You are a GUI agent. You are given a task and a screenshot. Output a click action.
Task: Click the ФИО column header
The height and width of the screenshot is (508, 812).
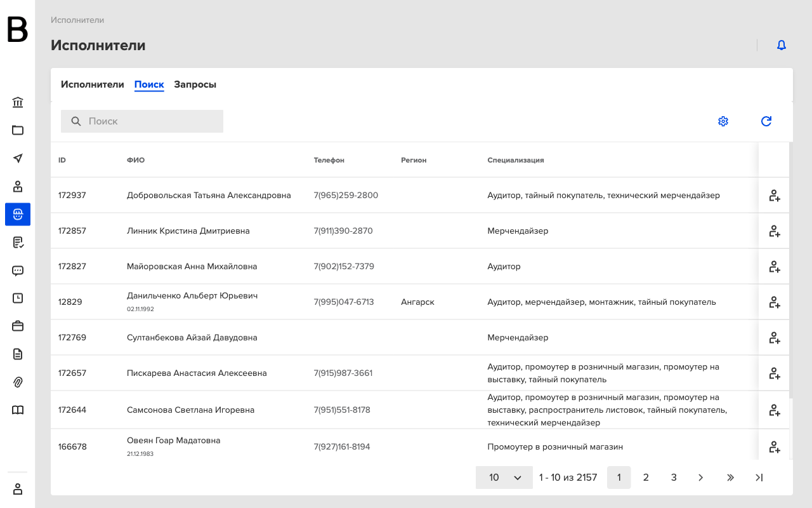pos(136,160)
